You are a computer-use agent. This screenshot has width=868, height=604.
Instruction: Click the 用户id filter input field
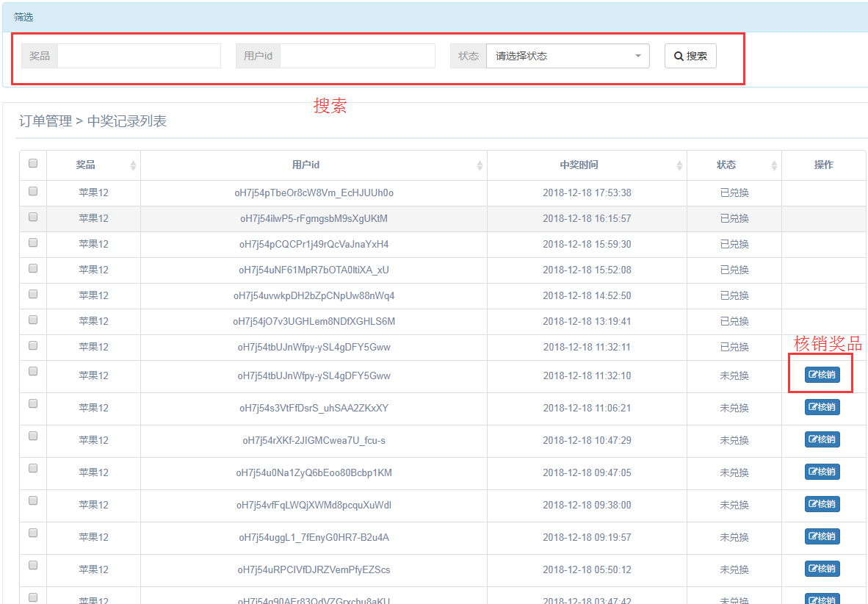pos(357,56)
